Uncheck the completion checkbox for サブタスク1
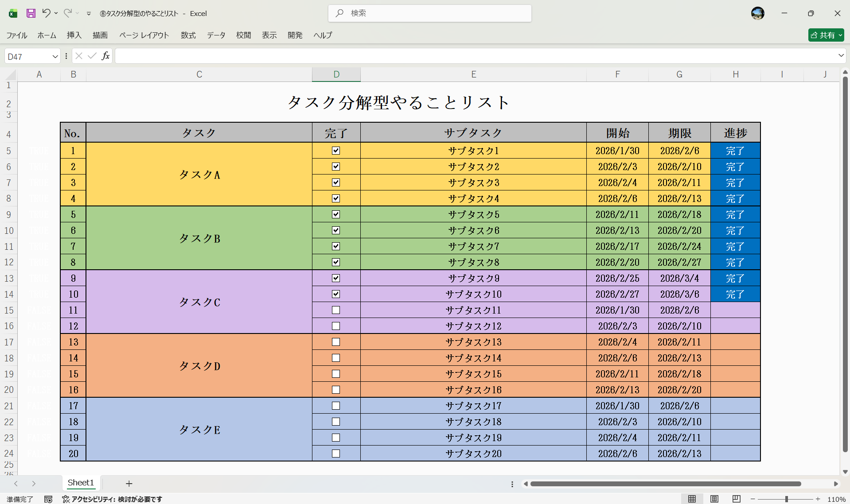 pos(336,151)
